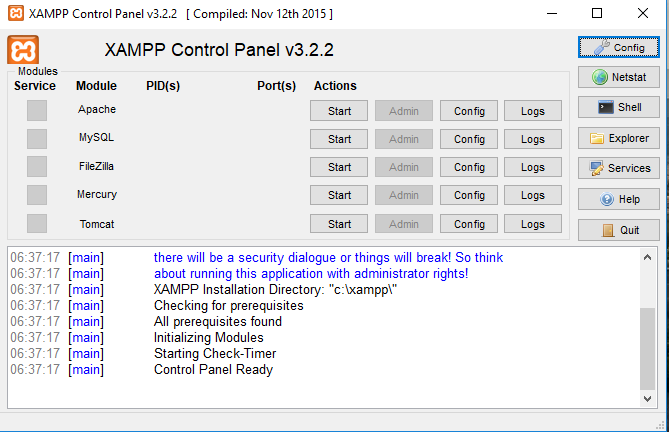Toggle the MySQL service checkbox
The height and width of the screenshot is (432, 669).
pos(37,139)
